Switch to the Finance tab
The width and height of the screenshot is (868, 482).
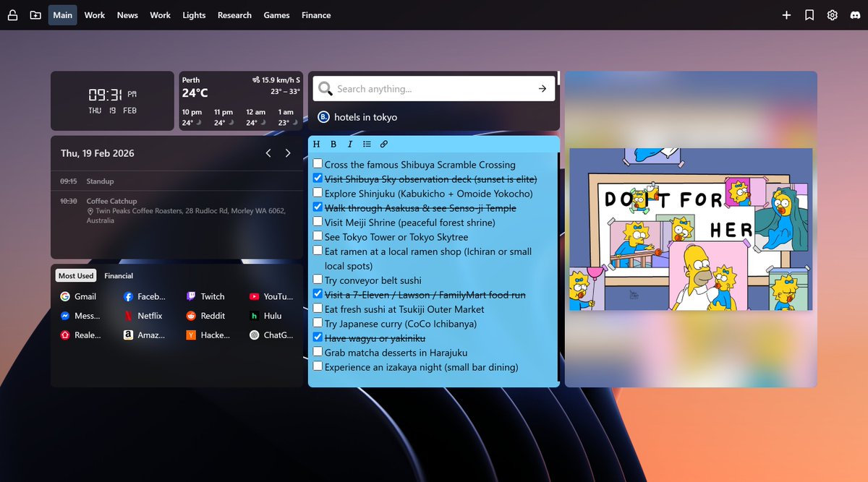[316, 15]
